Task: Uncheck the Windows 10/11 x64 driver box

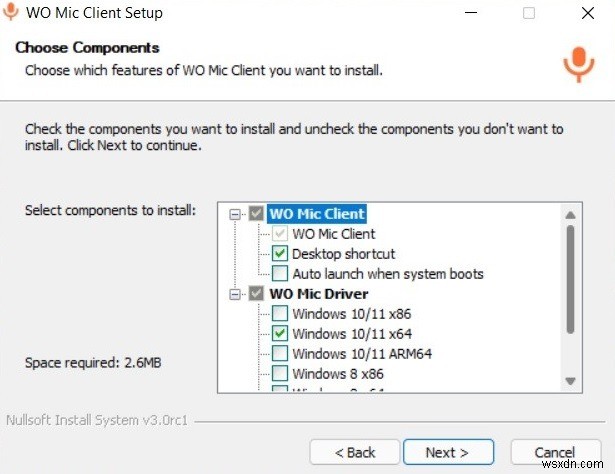Action: [280, 334]
